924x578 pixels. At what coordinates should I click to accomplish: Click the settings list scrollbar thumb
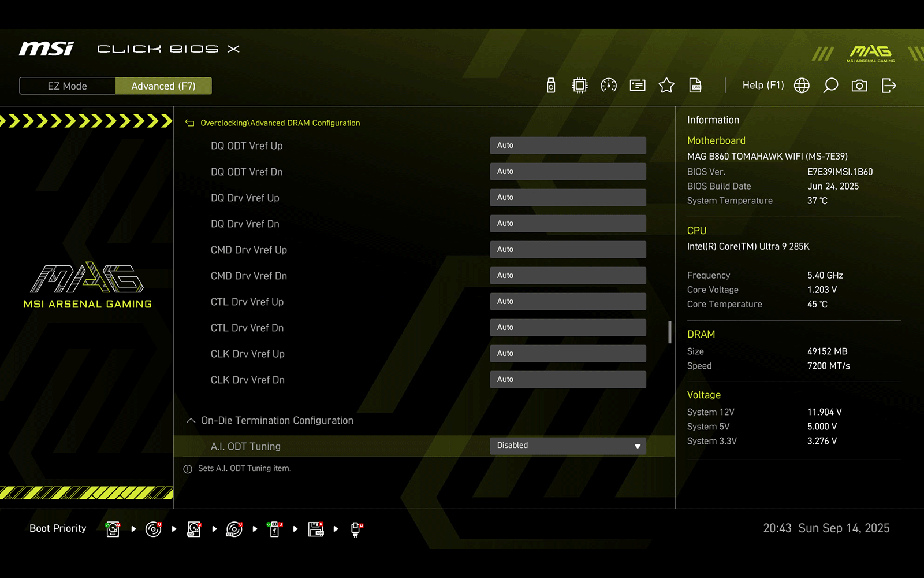click(x=670, y=332)
